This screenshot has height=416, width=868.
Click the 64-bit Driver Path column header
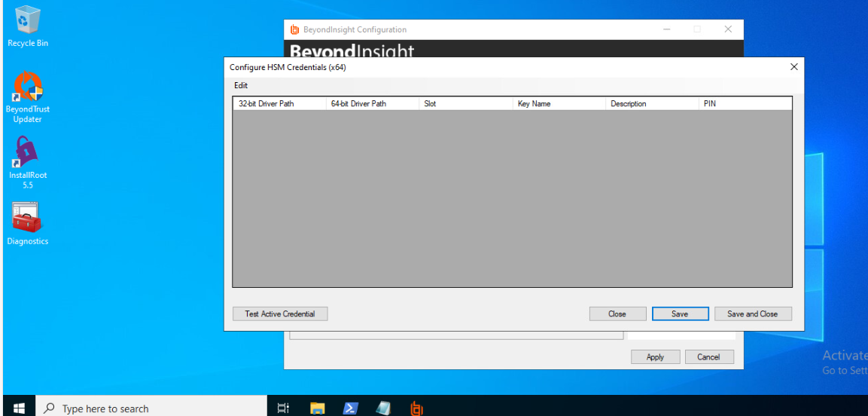[x=373, y=103]
